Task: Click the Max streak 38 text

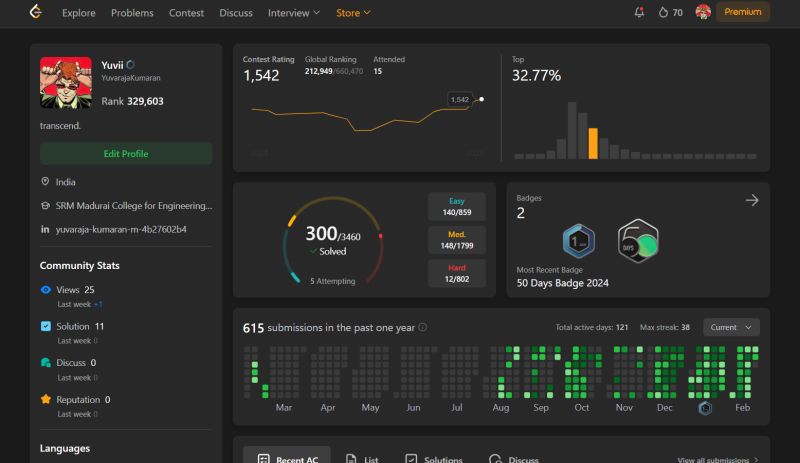Action: (665, 327)
